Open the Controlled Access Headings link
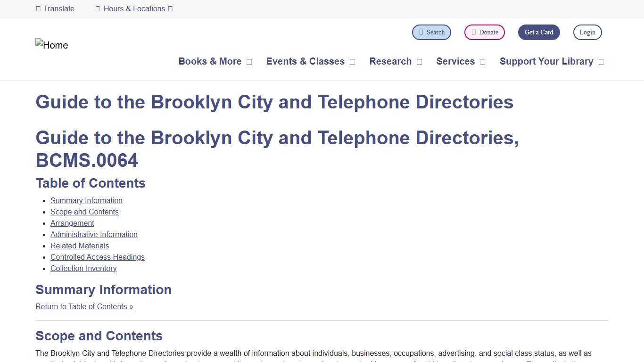644x362 pixels. coord(98,257)
